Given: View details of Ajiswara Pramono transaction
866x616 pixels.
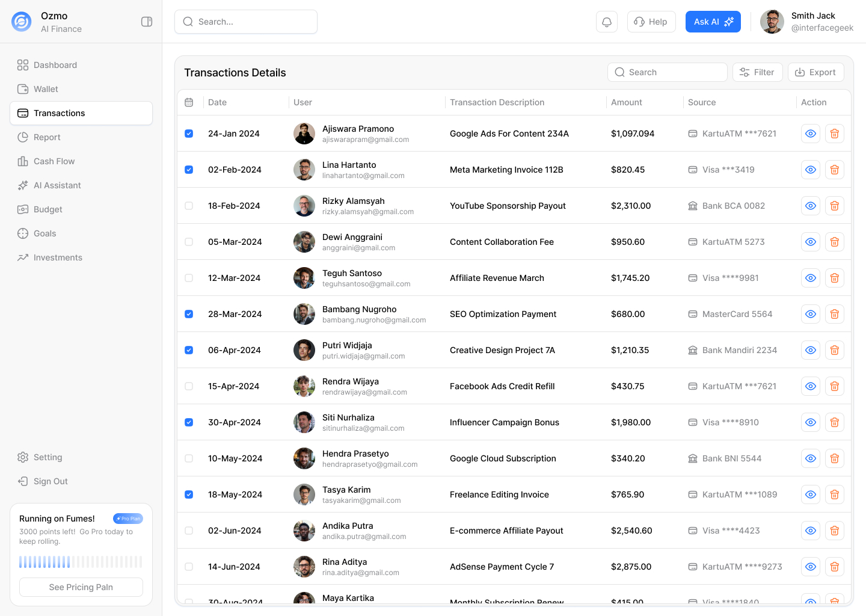Looking at the screenshot, I should (810, 134).
